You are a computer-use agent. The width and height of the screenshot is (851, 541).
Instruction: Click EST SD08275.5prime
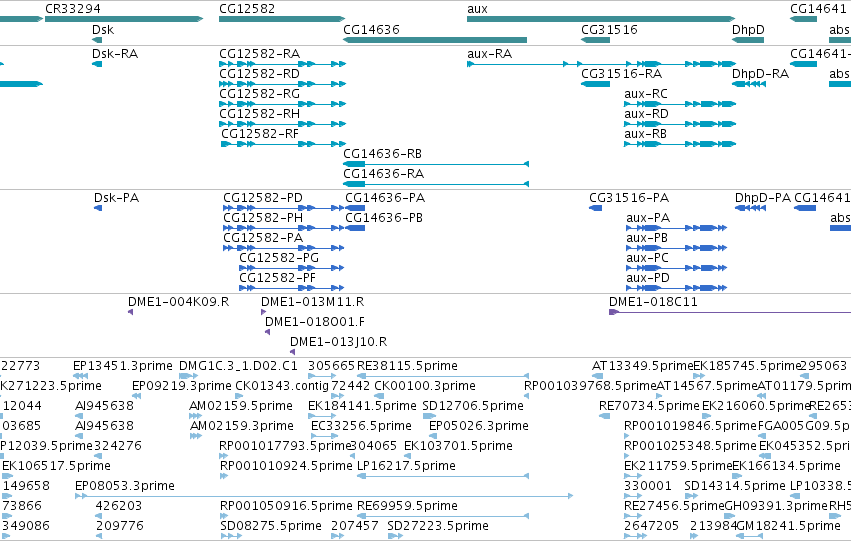[x=271, y=526]
